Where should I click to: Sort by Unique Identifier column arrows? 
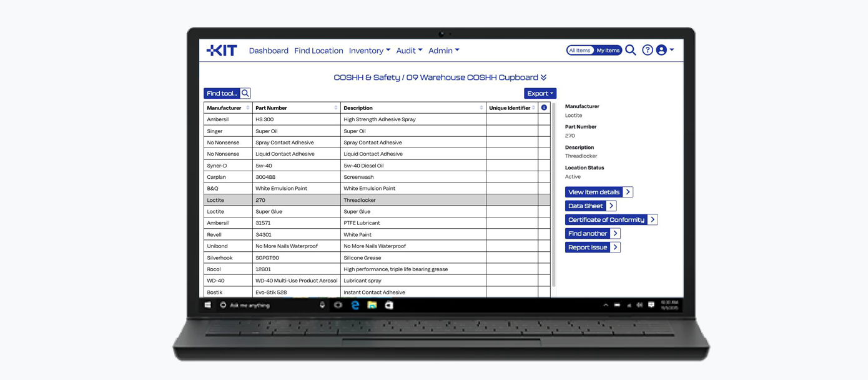(534, 107)
